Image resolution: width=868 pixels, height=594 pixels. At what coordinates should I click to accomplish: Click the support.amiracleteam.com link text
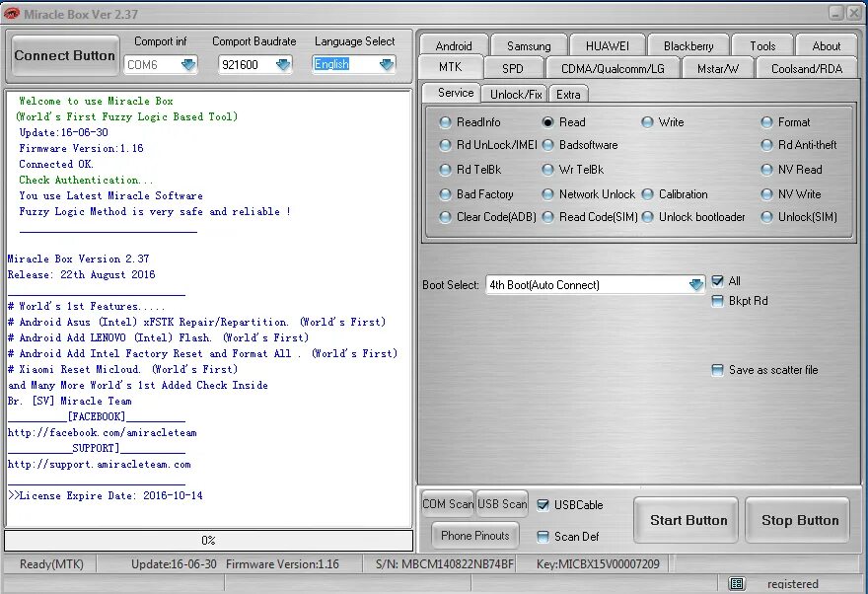(99, 464)
